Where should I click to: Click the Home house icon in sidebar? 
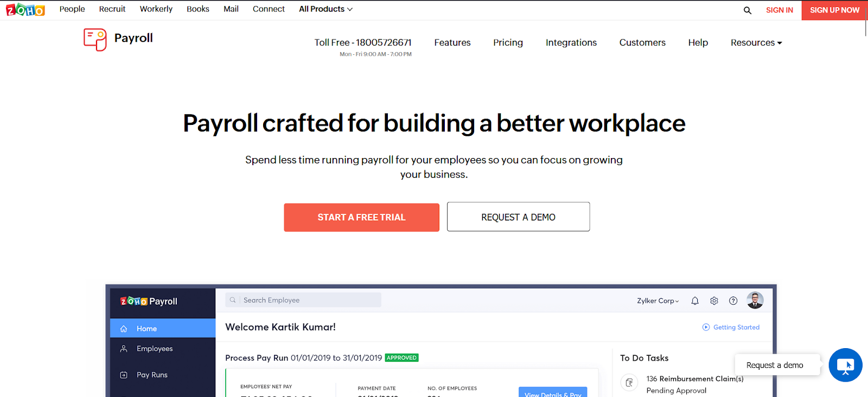coord(124,329)
